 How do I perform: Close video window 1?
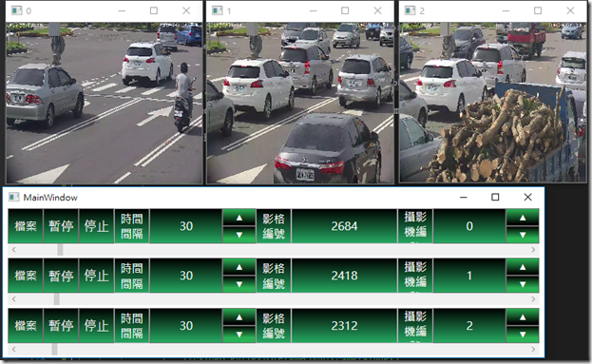tap(377, 10)
